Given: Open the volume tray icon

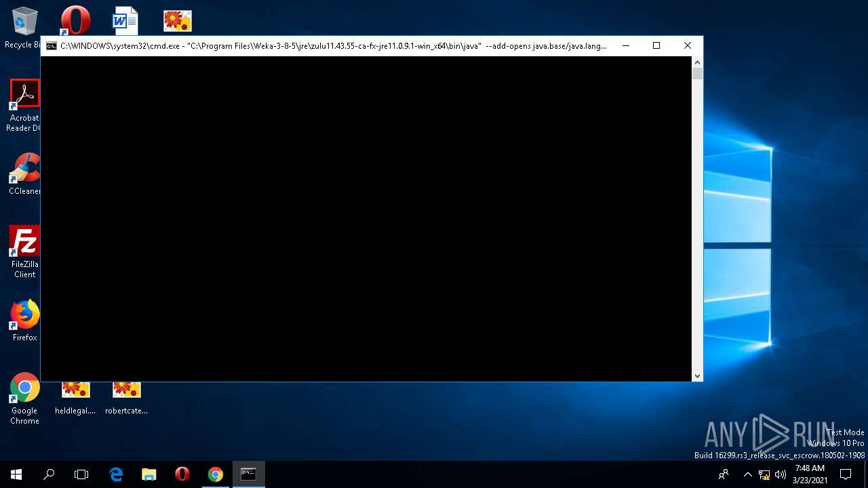Looking at the screenshot, I should pyautogui.click(x=781, y=474).
